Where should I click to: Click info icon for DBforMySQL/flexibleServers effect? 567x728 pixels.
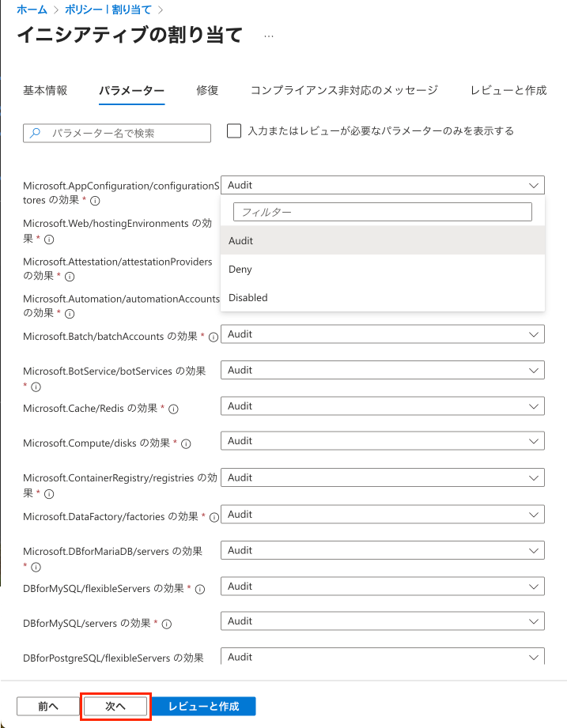point(200,589)
